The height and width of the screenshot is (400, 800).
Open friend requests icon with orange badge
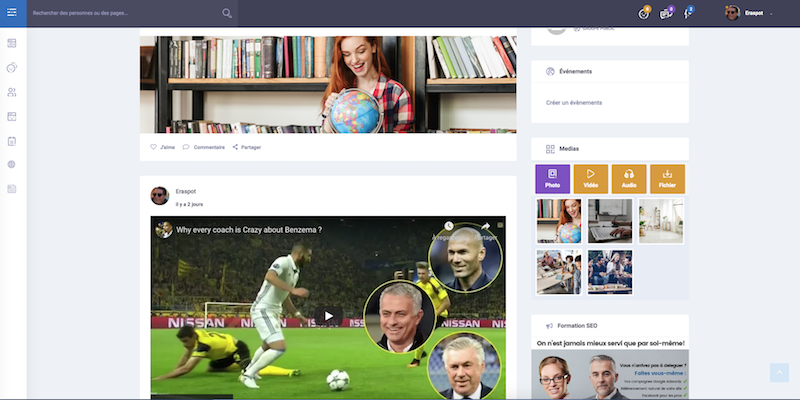tap(644, 13)
